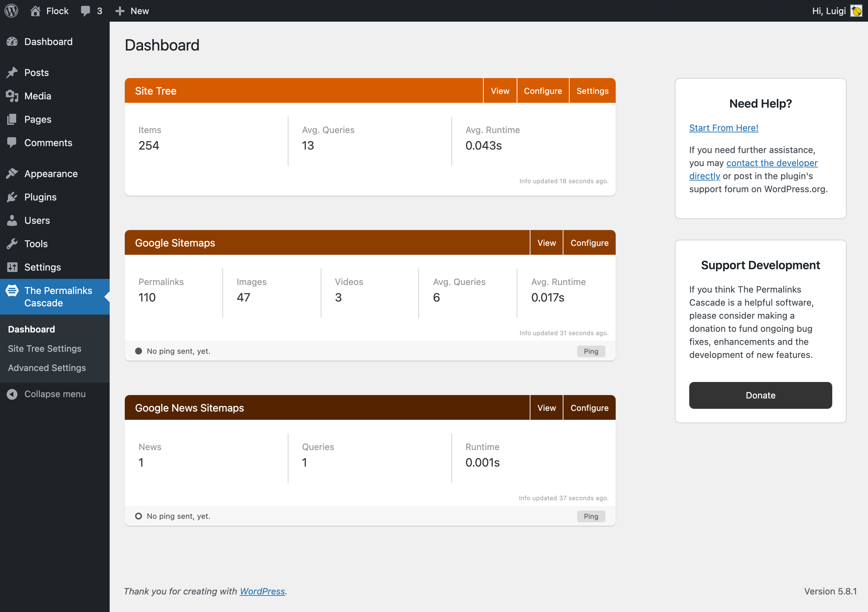
Task: Open the plugin's Dashboard submenu item
Action: coord(31,329)
